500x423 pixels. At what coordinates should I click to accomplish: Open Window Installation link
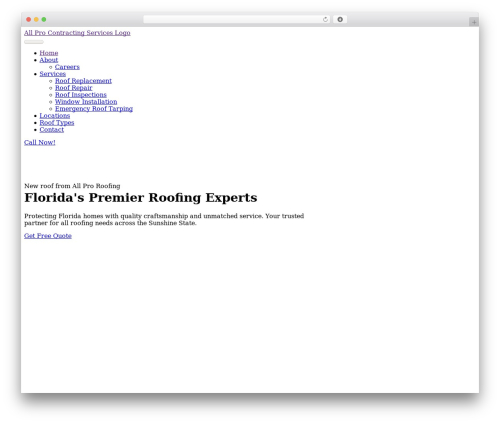click(x=86, y=102)
